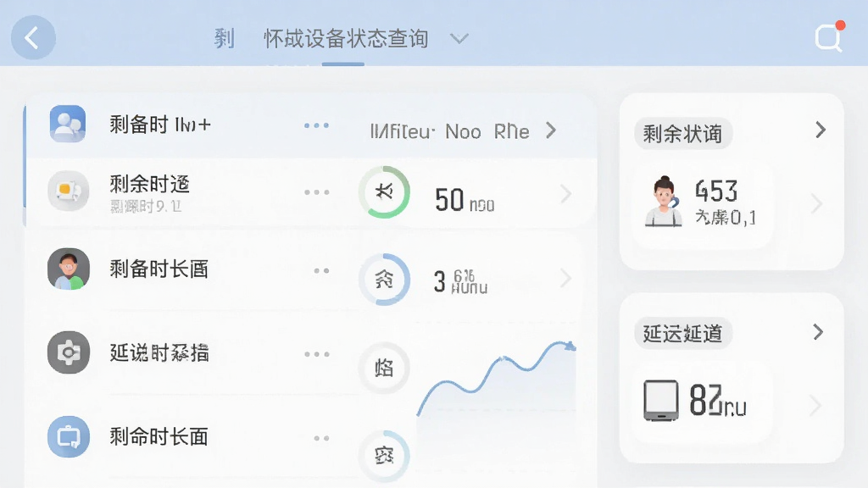Click the blue people icon in the first row
The image size is (868, 488).
68,124
